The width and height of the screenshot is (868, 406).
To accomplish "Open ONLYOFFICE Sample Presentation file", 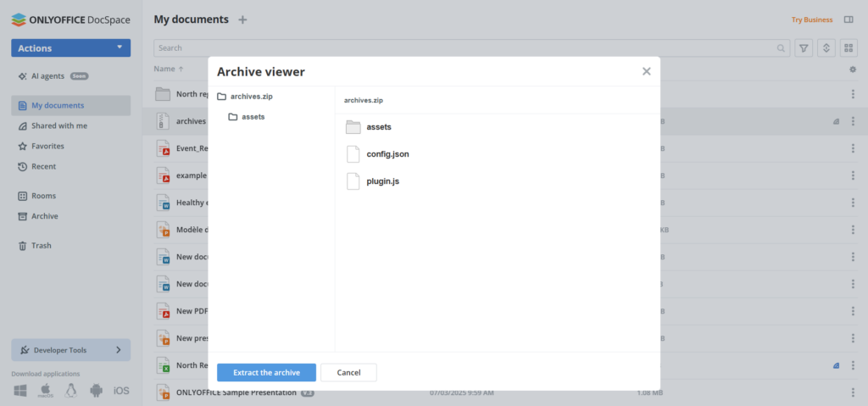I will click(236, 392).
